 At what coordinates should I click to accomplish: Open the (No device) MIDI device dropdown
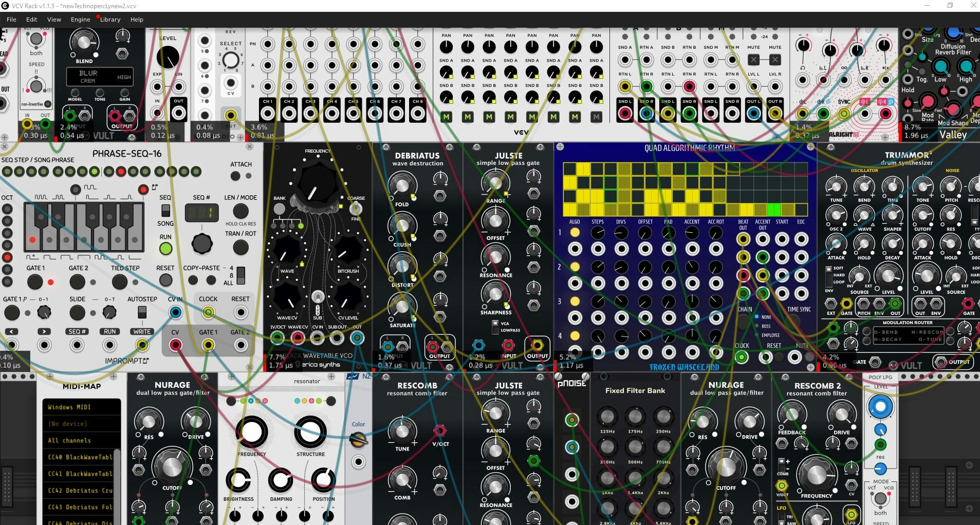click(82, 424)
